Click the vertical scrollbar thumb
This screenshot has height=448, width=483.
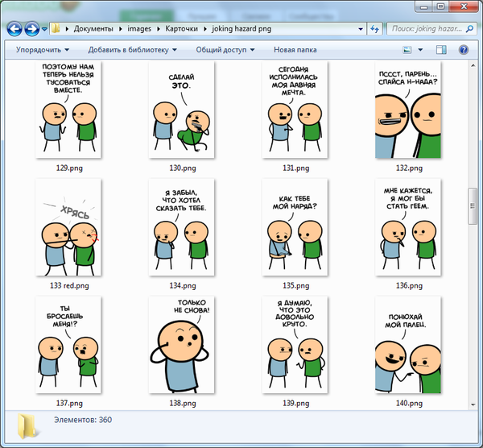[473, 206]
